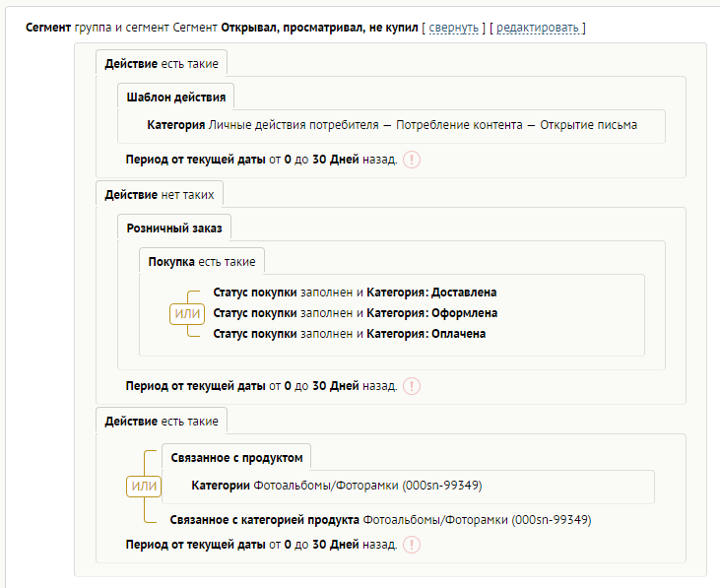Viewport: 720px width, 588px height.
Task: Select the Категория: Доставлена status condition
Action: (355, 293)
